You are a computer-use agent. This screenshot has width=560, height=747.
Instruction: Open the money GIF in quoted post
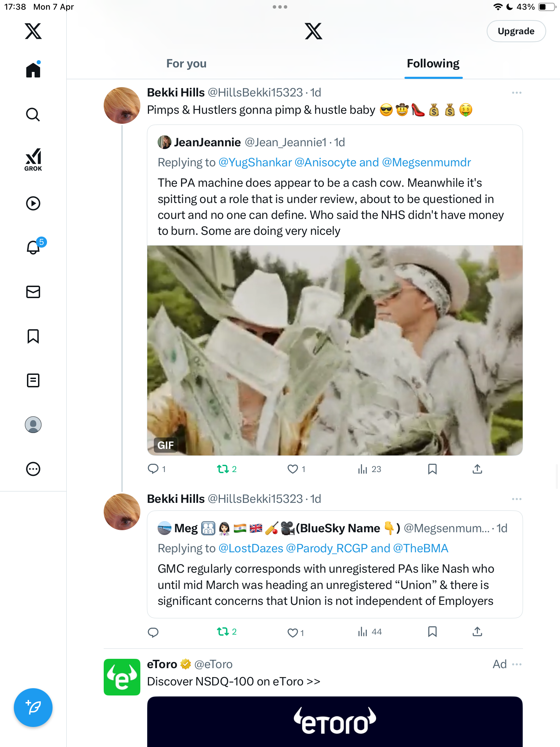coord(335,350)
